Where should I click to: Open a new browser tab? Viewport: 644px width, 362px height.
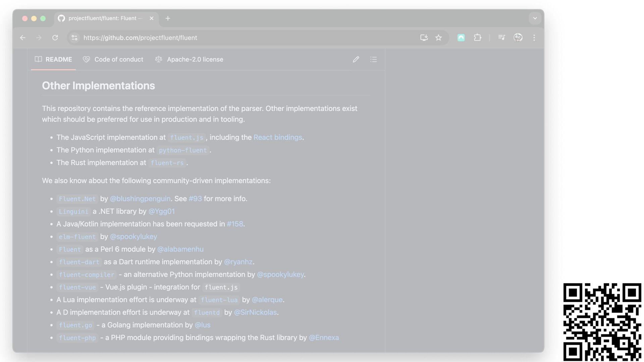tap(168, 18)
